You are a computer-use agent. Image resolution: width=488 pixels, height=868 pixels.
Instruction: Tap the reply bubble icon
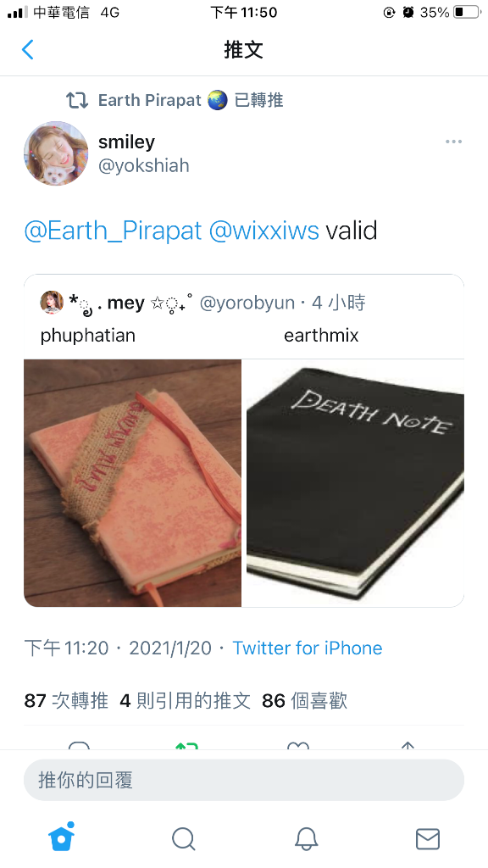click(79, 746)
